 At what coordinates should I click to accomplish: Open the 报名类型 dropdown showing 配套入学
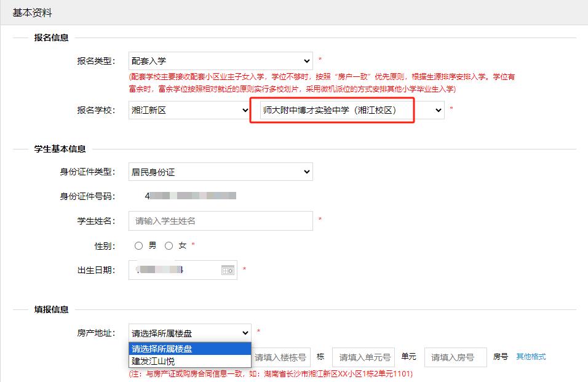(x=221, y=61)
